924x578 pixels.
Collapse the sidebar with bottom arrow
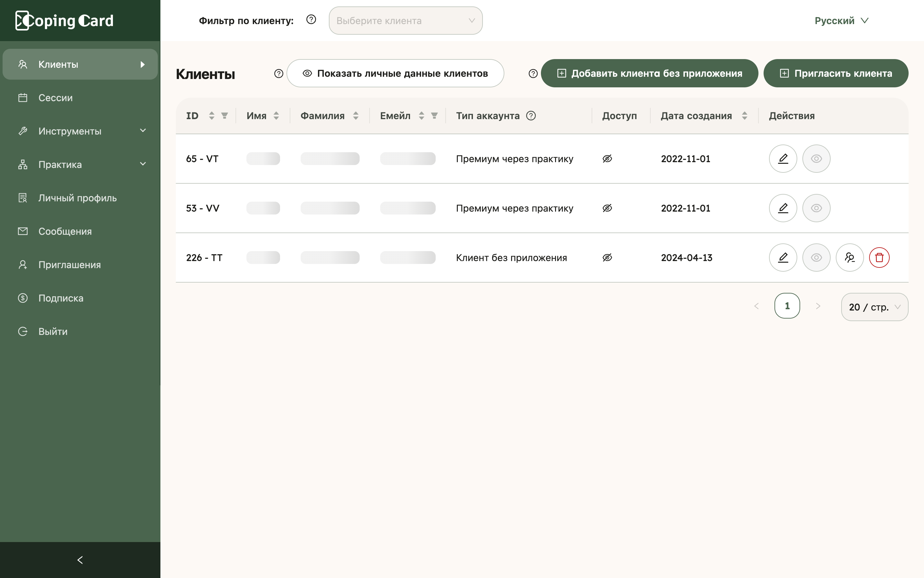click(x=80, y=560)
